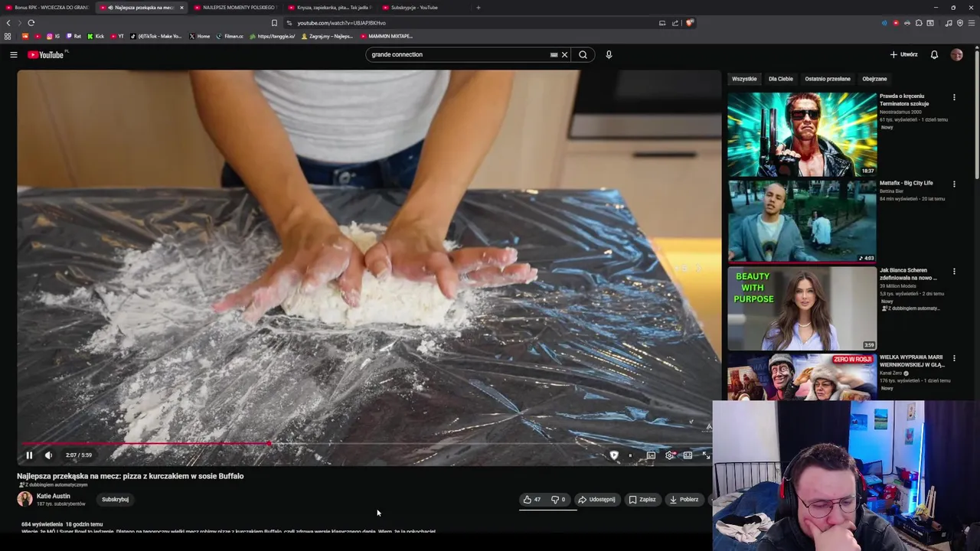Viewport: 980px width, 551px height.
Task: Enter fullscreen mode in player
Action: 706,455
